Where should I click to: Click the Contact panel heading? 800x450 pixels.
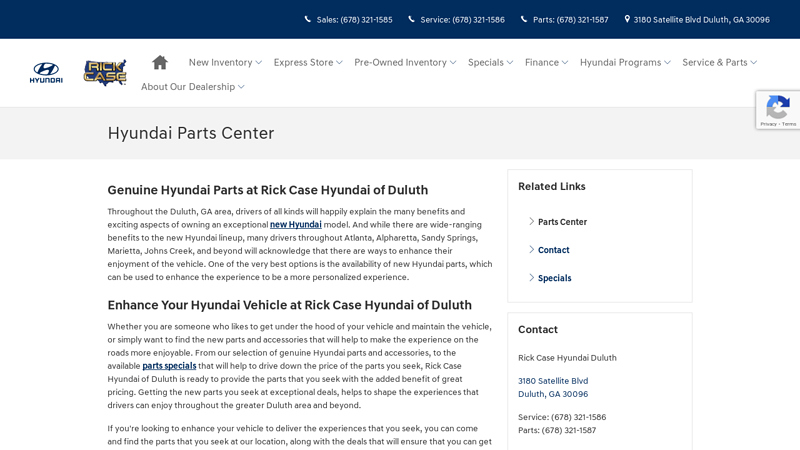pyautogui.click(x=538, y=330)
